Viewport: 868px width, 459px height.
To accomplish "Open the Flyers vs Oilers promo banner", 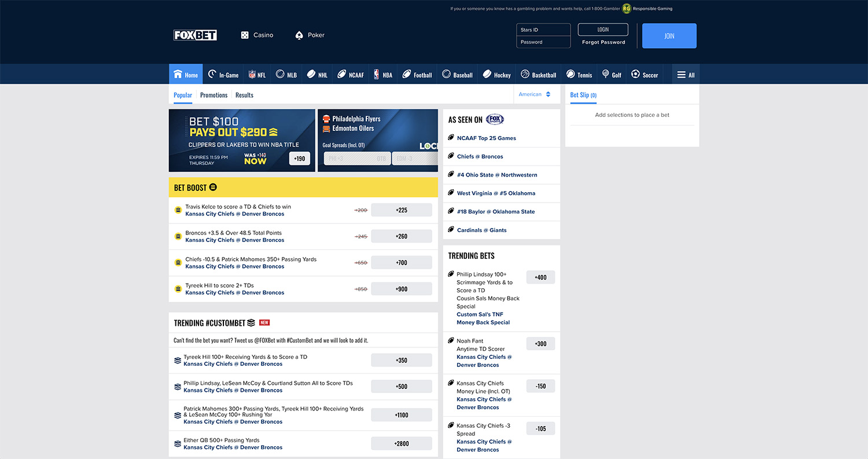I will coord(378,141).
